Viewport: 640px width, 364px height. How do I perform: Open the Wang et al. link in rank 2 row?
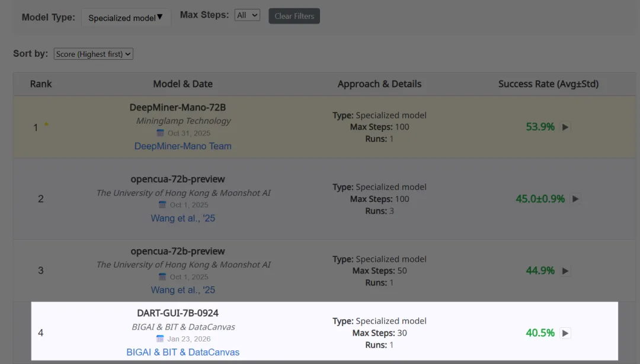coord(183,218)
